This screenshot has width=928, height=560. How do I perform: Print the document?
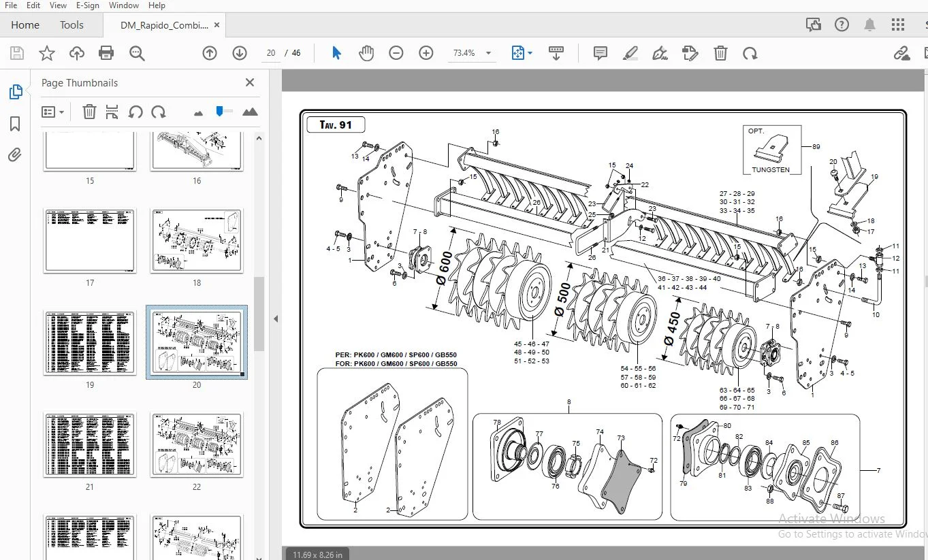(106, 53)
